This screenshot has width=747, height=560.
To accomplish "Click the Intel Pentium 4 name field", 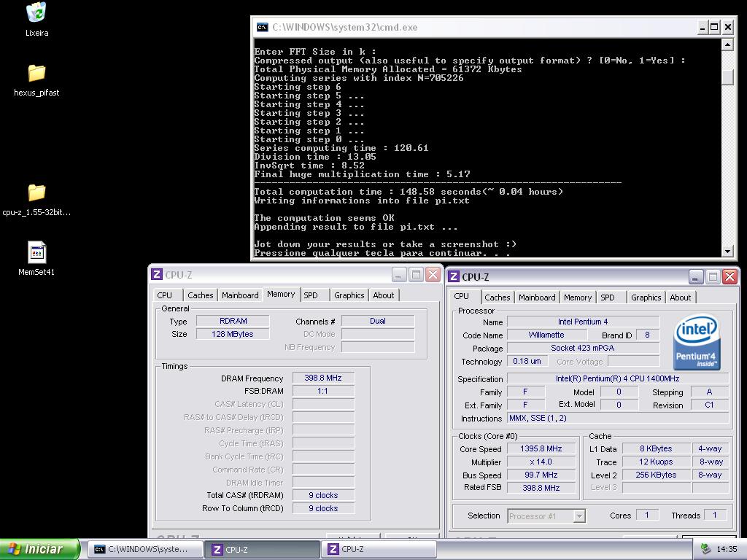I will pyautogui.click(x=583, y=322).
